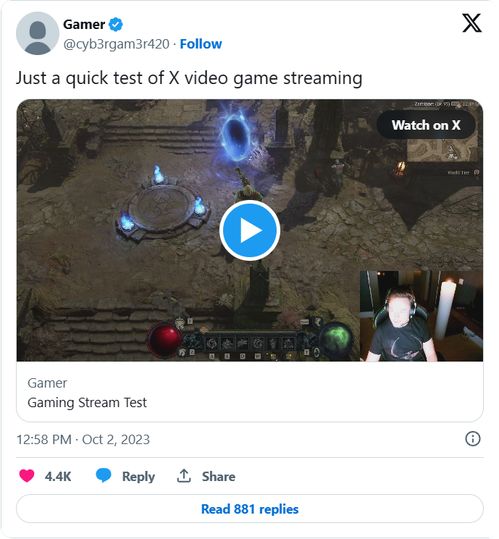Open the @cyb3rgam3r420 handle link
The height and width of the screenshot is (539, 499).
116,44
